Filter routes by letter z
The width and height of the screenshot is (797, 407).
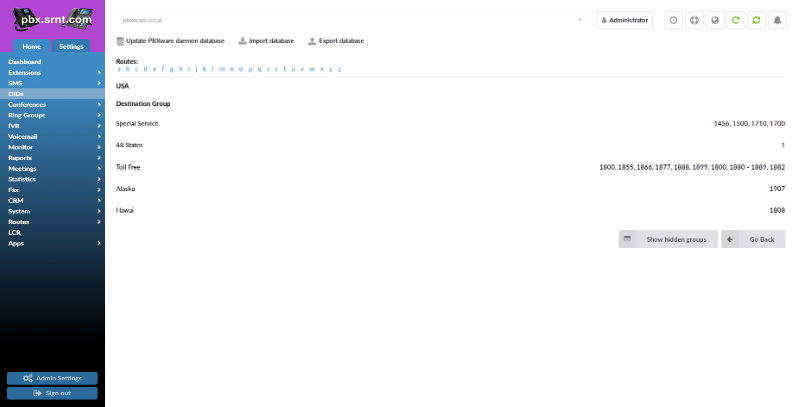coord(339,69)
